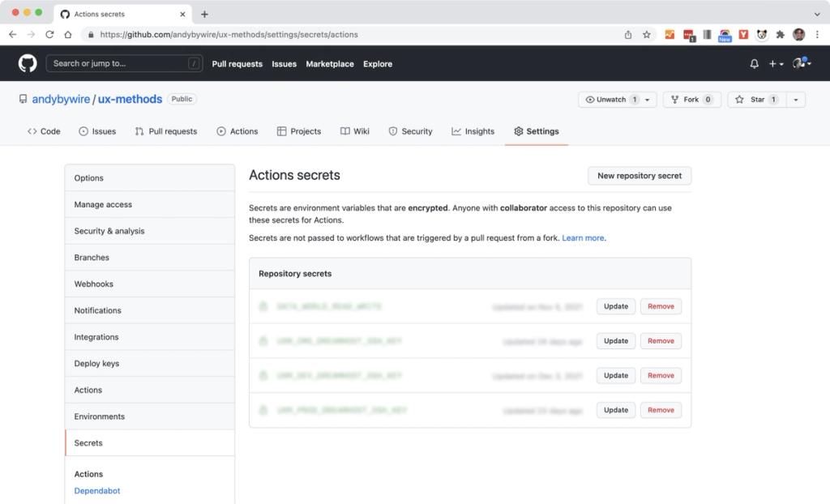Go to Marketplace in top navigation
830x504 pixels.
point(330,63)
